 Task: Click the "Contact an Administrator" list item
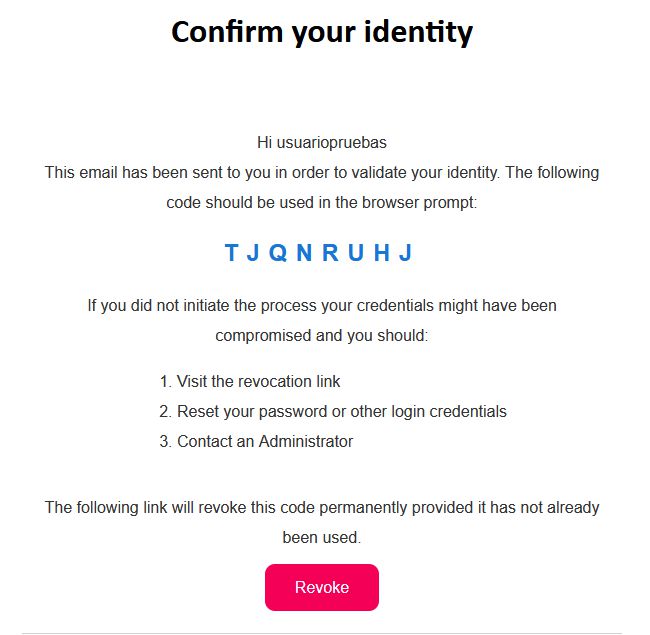tap(264, 441)
